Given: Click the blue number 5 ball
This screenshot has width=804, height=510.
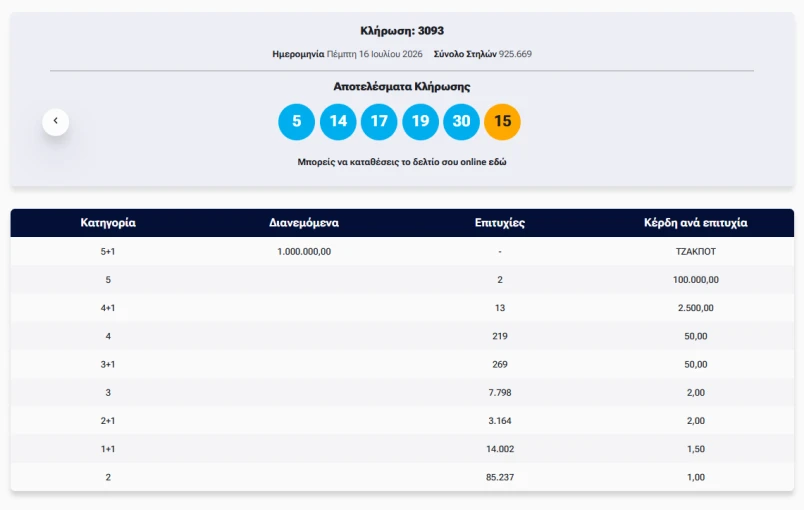Looking at the screenshot, I should [296, 121].
